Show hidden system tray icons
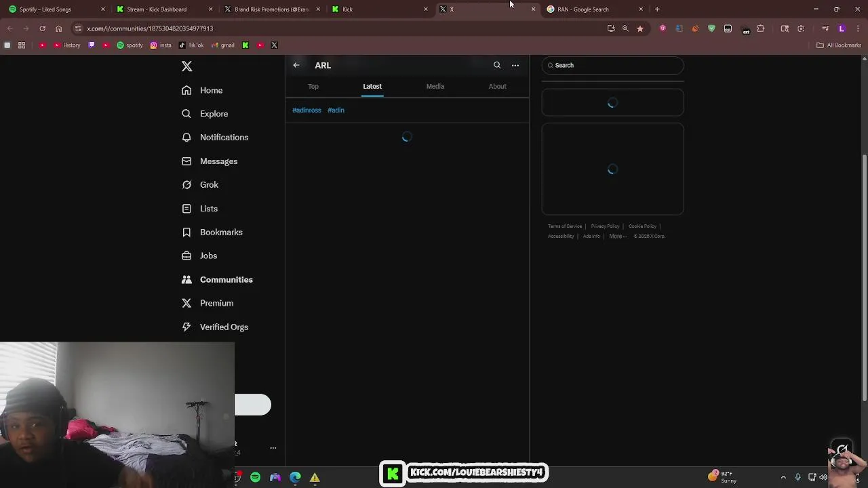This screenshot has width=868, height=488. [783, 477]
